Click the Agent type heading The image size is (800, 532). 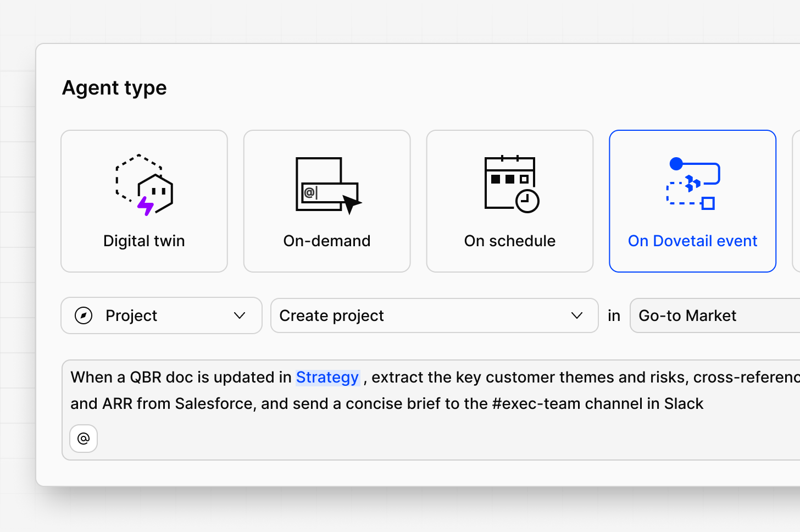tap(114, 88)
